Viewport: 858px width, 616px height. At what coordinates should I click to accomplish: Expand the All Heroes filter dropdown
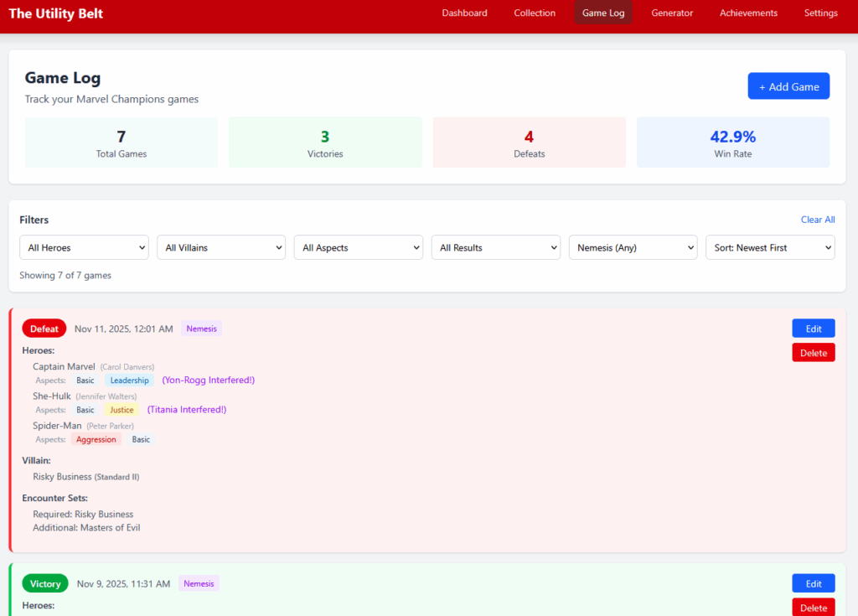point(84,247)
